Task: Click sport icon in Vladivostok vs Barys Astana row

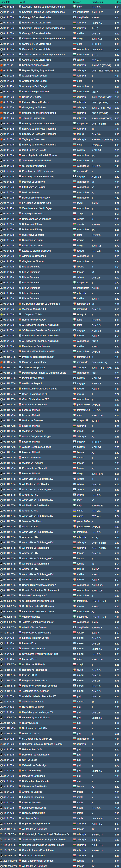Action: coord(1,633)
